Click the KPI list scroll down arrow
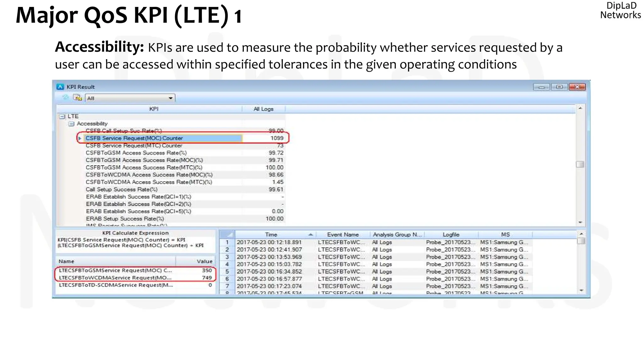The image size is (644, 362). [x=580, y=222]
